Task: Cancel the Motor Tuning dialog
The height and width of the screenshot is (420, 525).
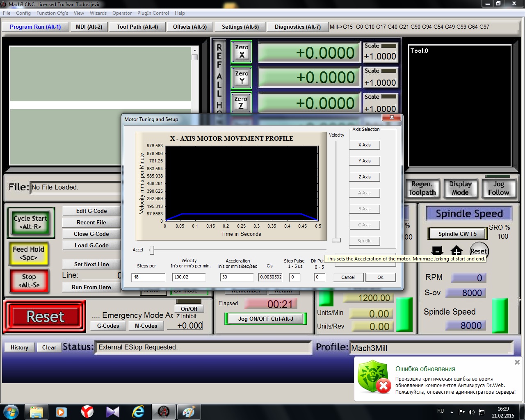Action: pos(348,277)
